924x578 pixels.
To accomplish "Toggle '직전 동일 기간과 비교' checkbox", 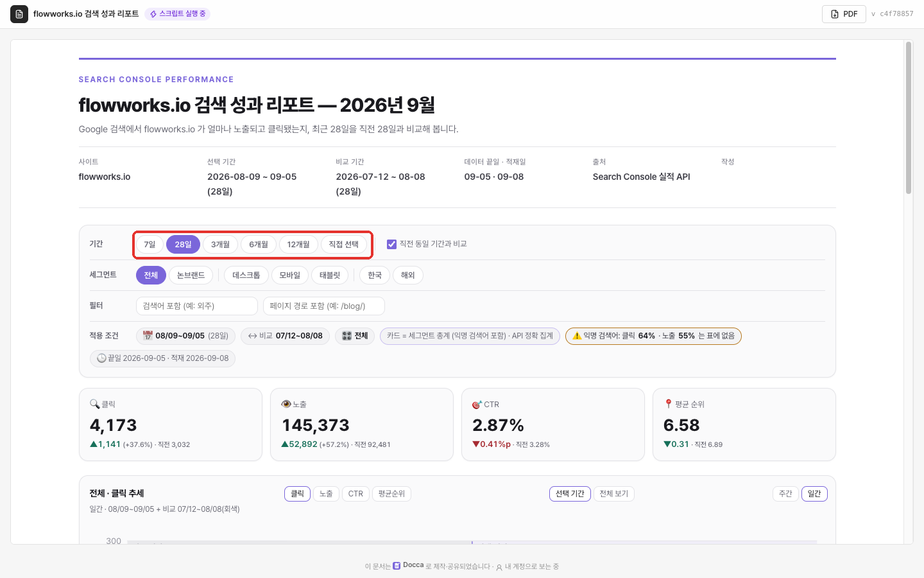I will (x=391, y=244).
